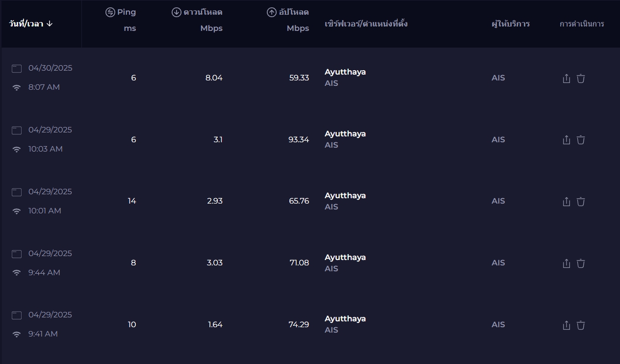Delete the 9:44 AM test result
Viewport: 620px width, 364px height.
point(581,263)
